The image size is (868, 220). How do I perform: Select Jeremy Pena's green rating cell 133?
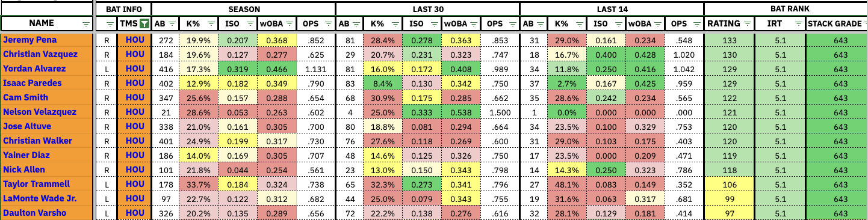(x=730, y=40)
